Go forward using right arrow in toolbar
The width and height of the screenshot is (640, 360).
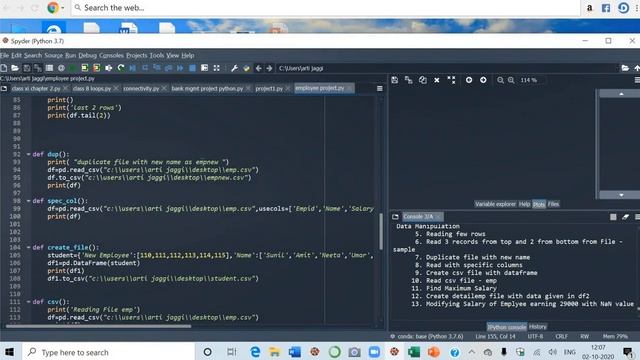point(269,68)
